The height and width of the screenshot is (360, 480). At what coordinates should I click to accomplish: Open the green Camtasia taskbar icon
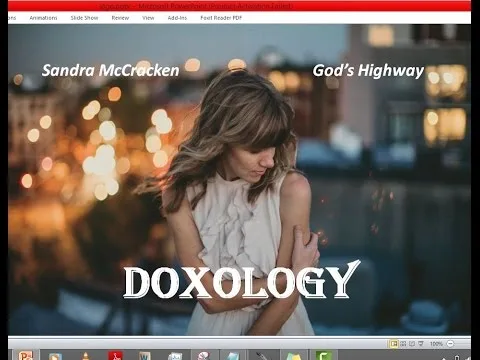tap(324, 355)
